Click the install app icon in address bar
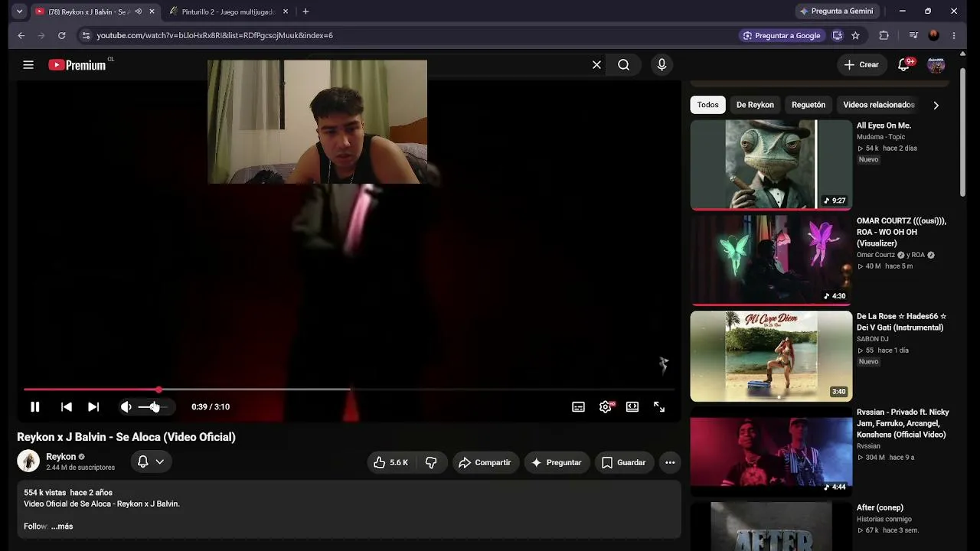The image size is (980, 551). pyautogui.click(x=838, y=35)
